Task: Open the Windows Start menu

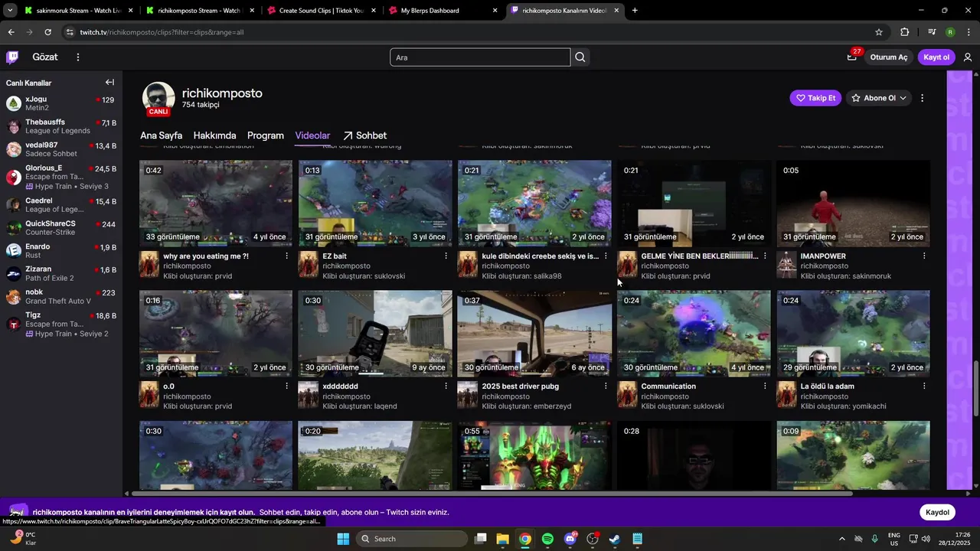Action: [x=343, y=539]
